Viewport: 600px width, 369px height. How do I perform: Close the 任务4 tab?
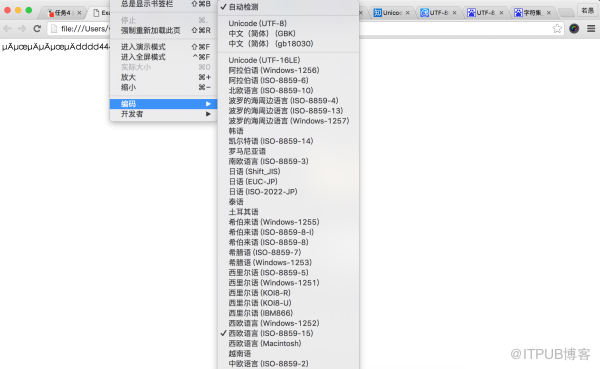(x=79, y=13)
